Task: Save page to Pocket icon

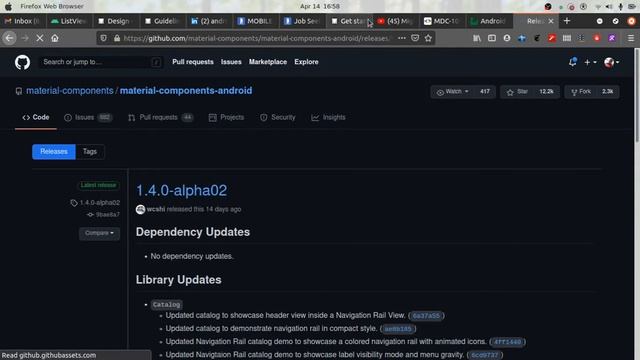Action: (415, 38)
